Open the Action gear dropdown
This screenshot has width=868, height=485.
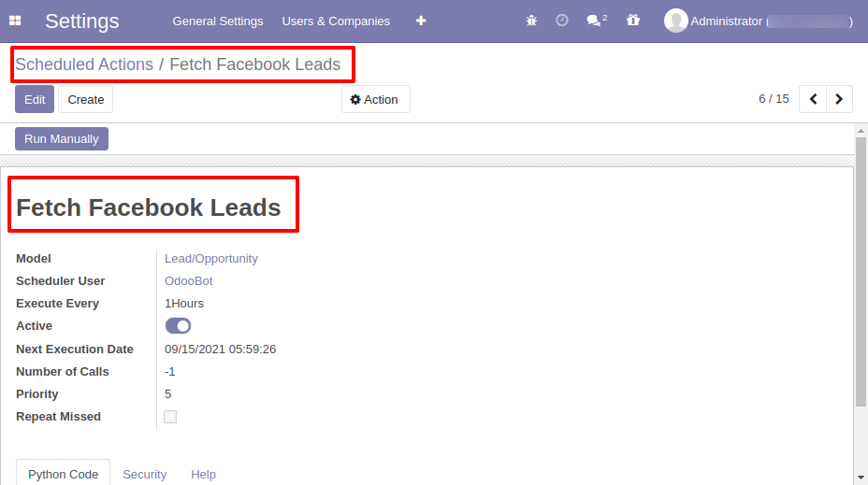point(375,99)
